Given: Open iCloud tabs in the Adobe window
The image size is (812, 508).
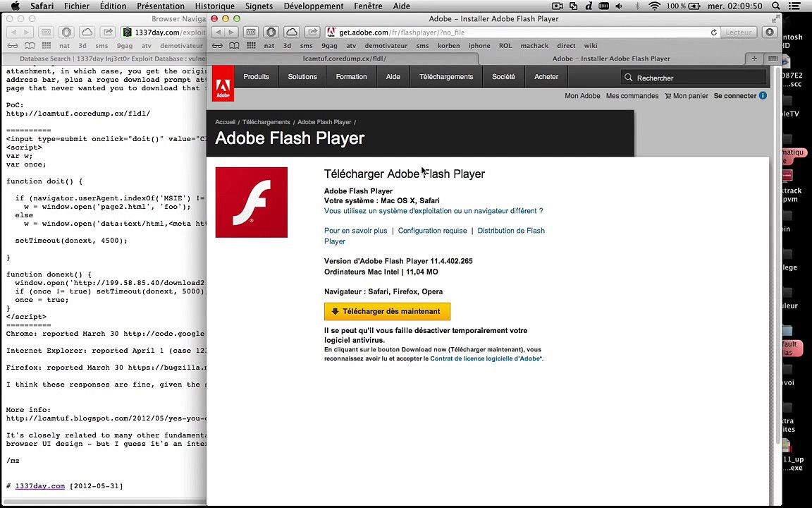Looking at the screenshot, I should click(292, 32).
